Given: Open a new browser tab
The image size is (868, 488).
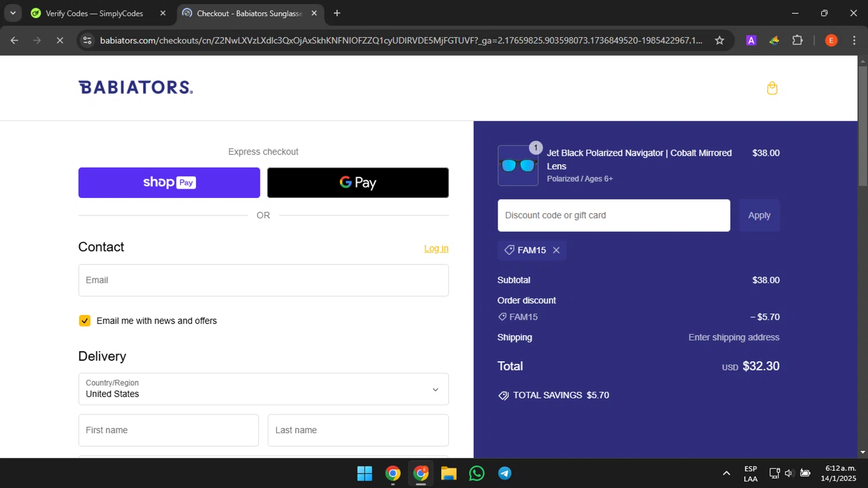Looking at the screenshot, I should pyautogui.click(x=337, y=13).
